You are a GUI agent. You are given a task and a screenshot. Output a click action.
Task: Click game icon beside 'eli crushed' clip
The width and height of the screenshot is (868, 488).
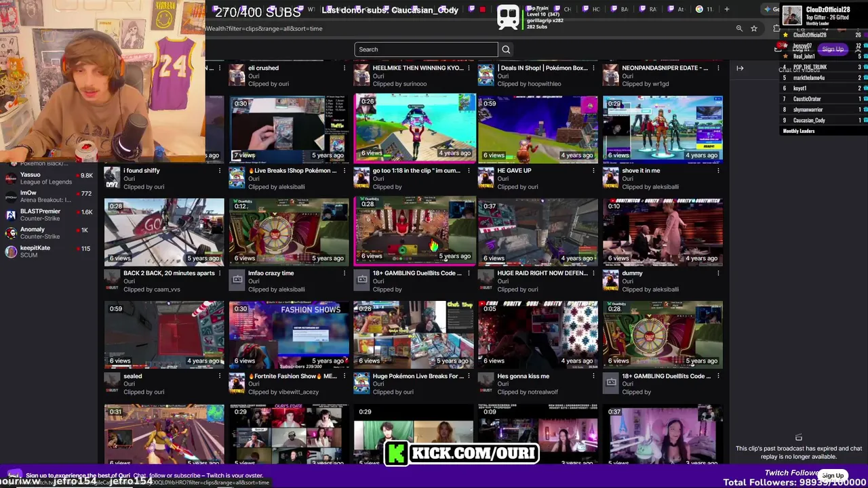pyautogui.click(x=237, y=76)
